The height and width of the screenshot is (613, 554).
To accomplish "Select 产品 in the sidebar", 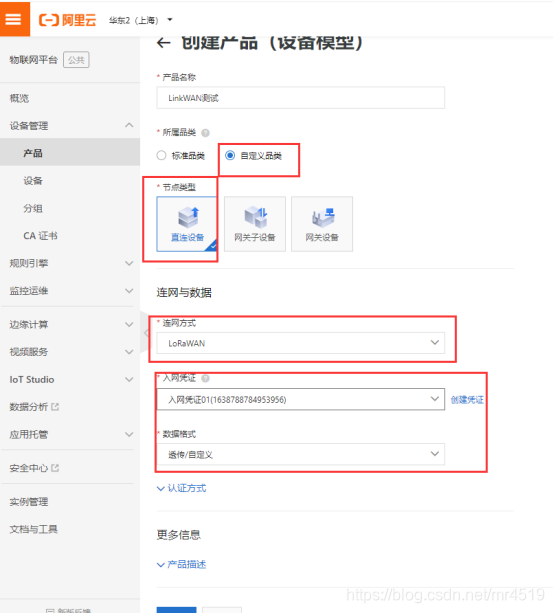I will [70, 153].
